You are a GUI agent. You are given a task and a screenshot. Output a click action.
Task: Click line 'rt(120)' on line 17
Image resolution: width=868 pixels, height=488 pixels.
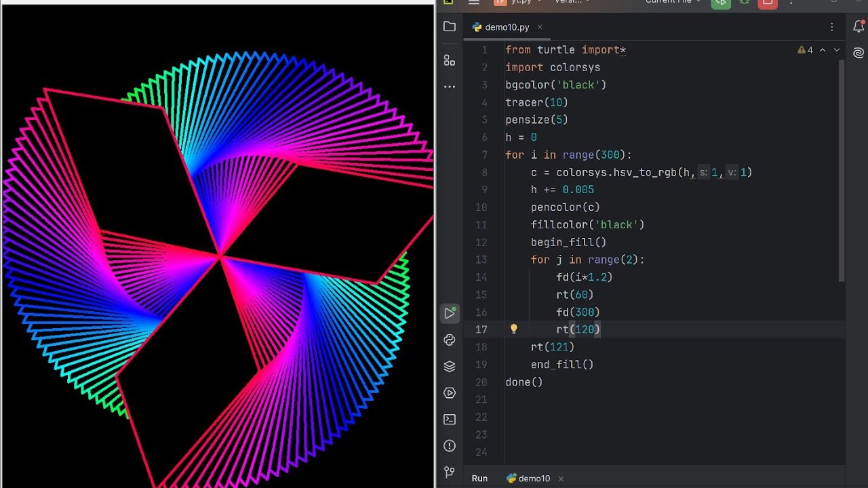[x=578, y=329]
